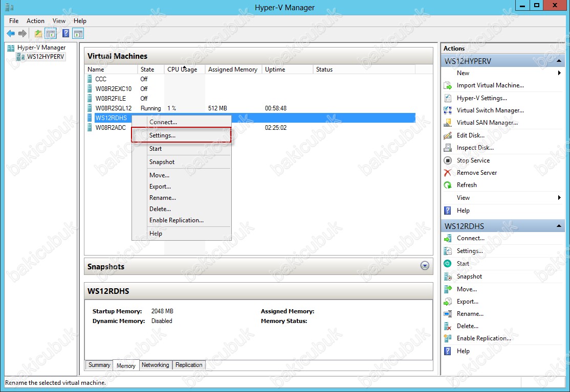Screen dimensions: 570x392
Task: Open the View menu in menu bar
Action: [59, 20]
